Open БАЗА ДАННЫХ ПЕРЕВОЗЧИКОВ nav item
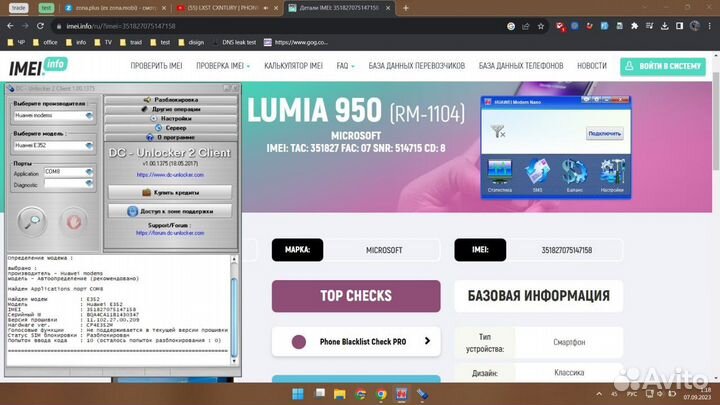The image size is (720, 405). 416,66
